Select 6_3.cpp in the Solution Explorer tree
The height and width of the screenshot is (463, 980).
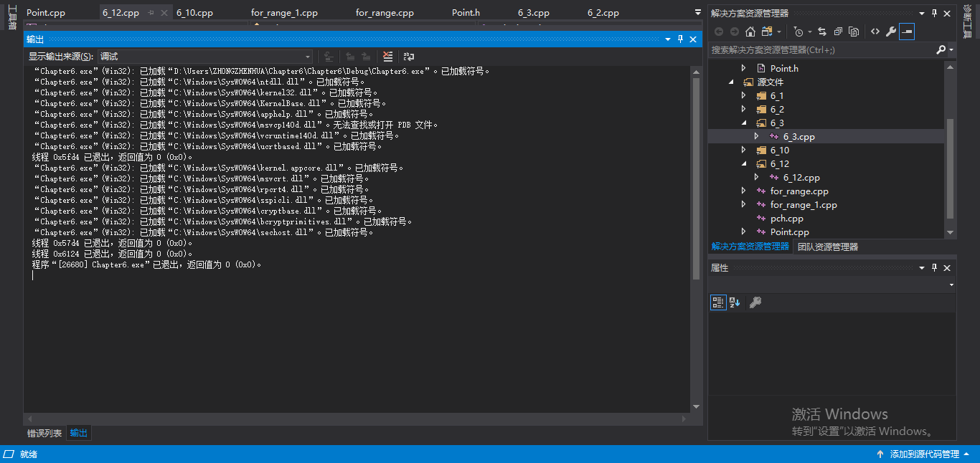[798, 136]
